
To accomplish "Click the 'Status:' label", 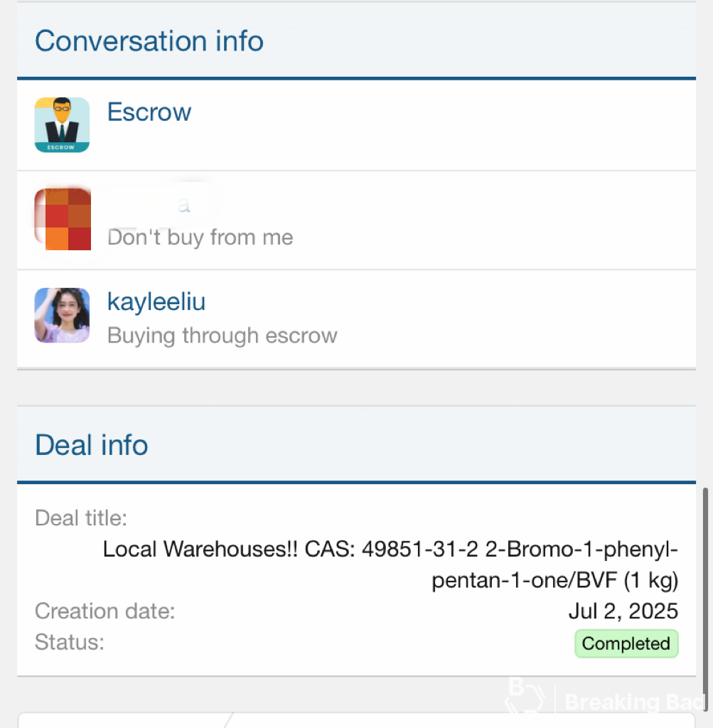I will [70, 642].
